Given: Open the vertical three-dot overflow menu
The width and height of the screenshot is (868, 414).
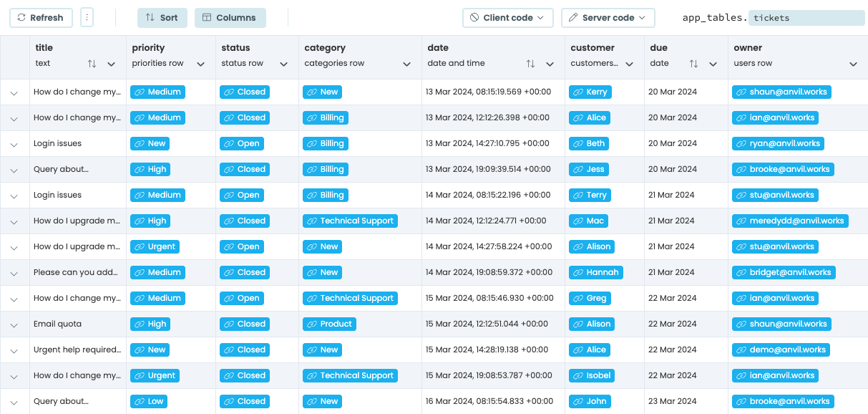Looking at the screenshot, I should (x=87, y=17).
